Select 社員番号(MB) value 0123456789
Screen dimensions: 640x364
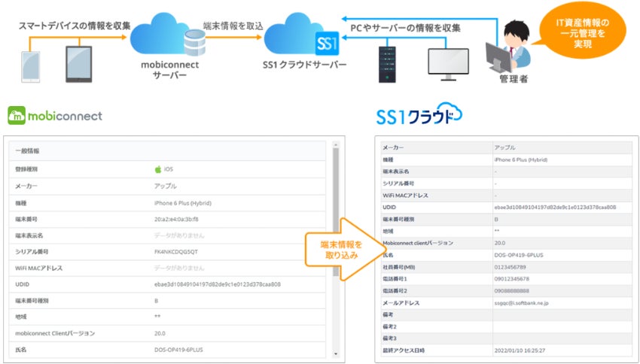(x=510, y=268)
